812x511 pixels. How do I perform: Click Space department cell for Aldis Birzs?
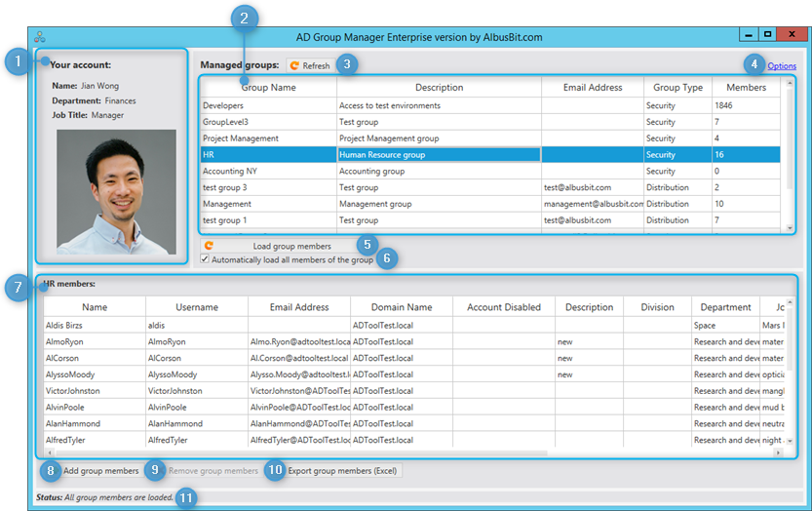[725, 325]
